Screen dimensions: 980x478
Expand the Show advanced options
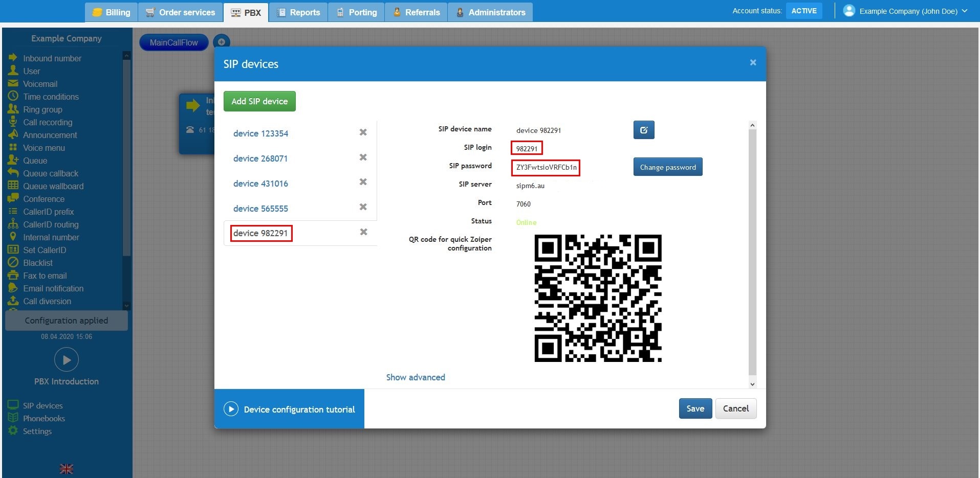click(415, 377)
